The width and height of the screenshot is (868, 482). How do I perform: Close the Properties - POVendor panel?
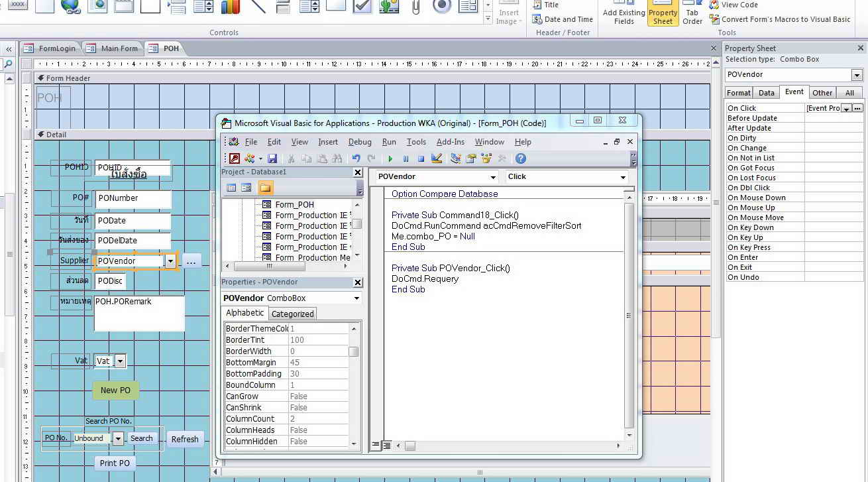358,282
